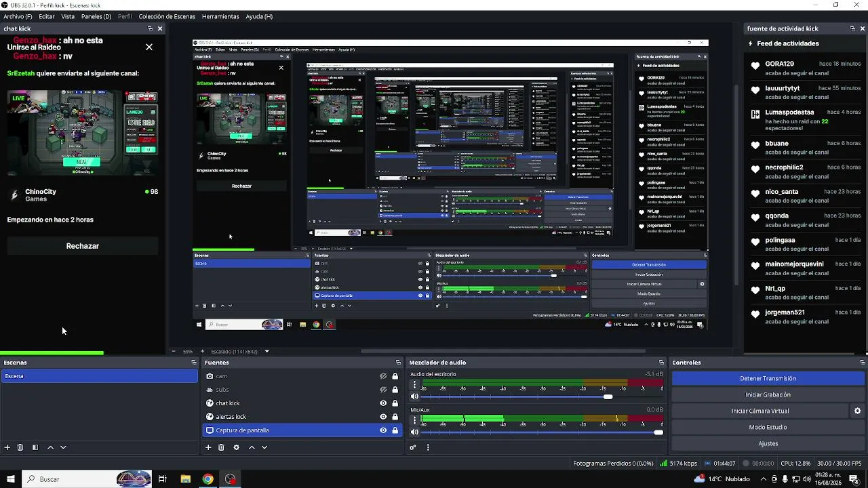Open ChinoCity stream thumbnail in chat
Image resolution: width=868 pixels, height=488 pixels.
click(83, 132)
